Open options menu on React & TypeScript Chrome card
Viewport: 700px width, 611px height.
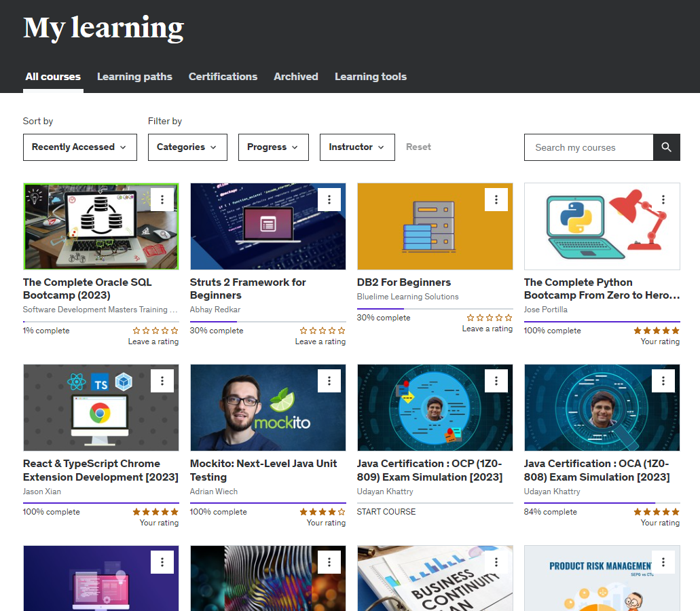click(162, 381)
